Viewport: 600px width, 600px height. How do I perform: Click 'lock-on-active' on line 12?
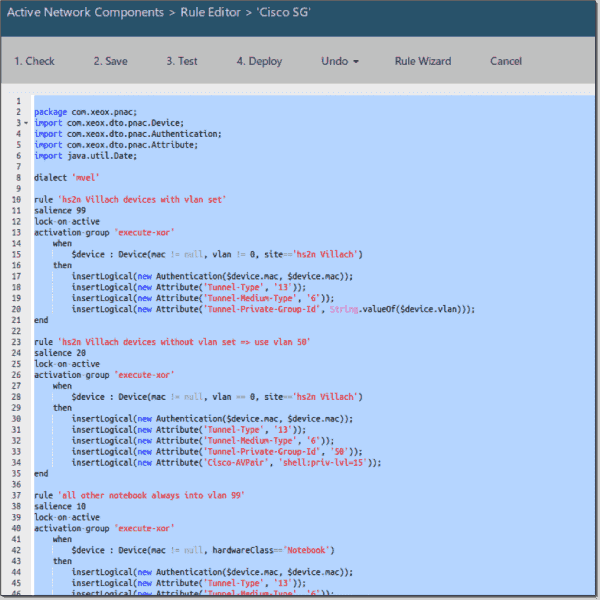coord(67,222)
